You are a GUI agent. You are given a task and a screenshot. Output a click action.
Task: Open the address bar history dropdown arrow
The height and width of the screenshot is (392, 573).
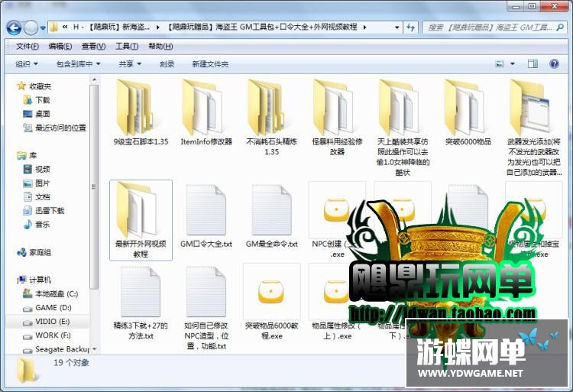pos(397,28)
